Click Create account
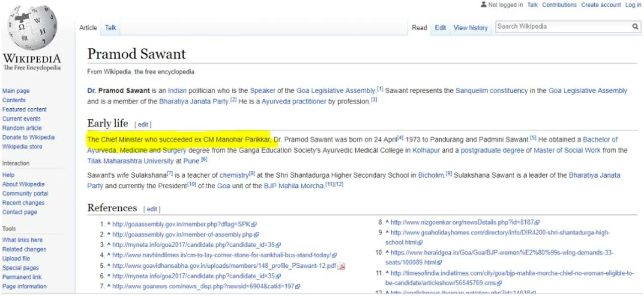Image resolution: width=644 pixels, height=296 pixels. pyautogui.click(x=601, y=5)
